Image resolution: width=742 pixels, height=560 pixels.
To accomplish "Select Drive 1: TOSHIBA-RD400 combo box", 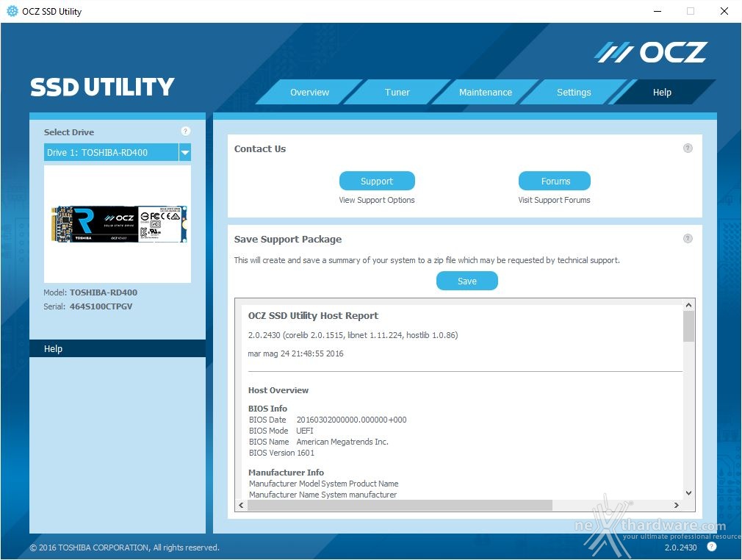I will click(x=118, y=152).
